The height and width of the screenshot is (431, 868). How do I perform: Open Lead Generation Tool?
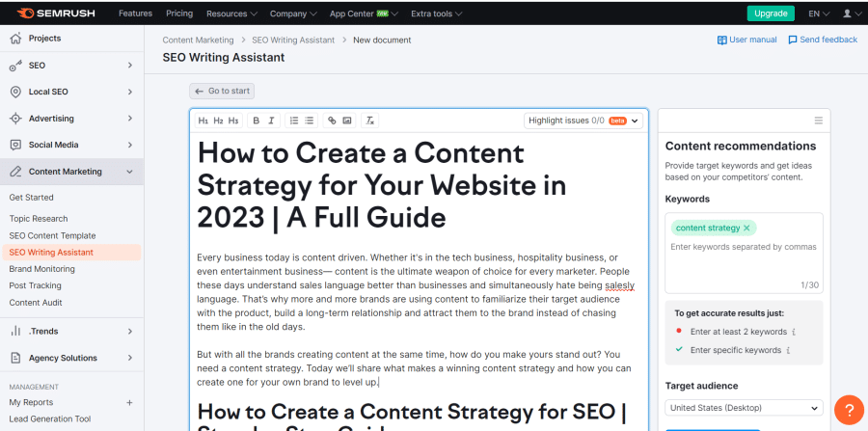[x=50, y=418]
